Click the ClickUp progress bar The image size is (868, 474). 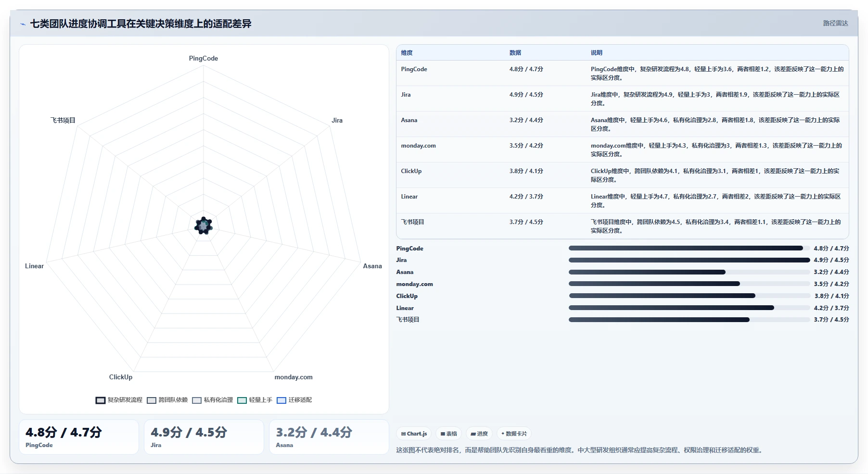(689, 296)
